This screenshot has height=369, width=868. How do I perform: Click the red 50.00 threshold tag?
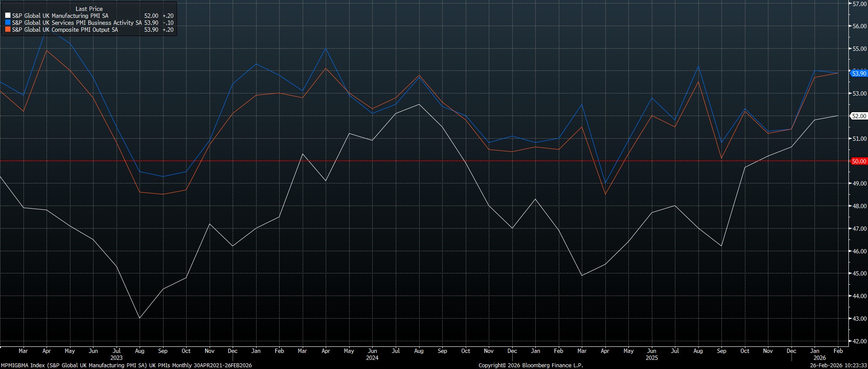pyautogui.click(x=858, y=161)
